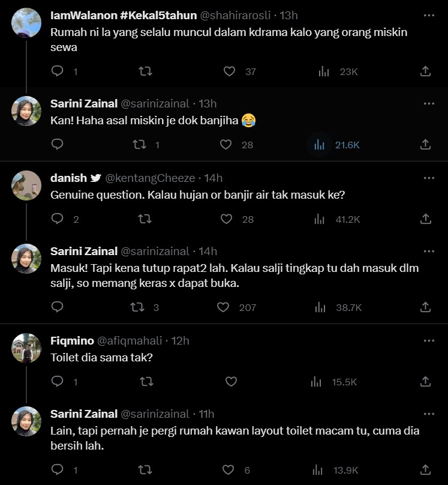Like Fiqmino's 'Toilet dia sama tak?' tweet

coord(230,382)
